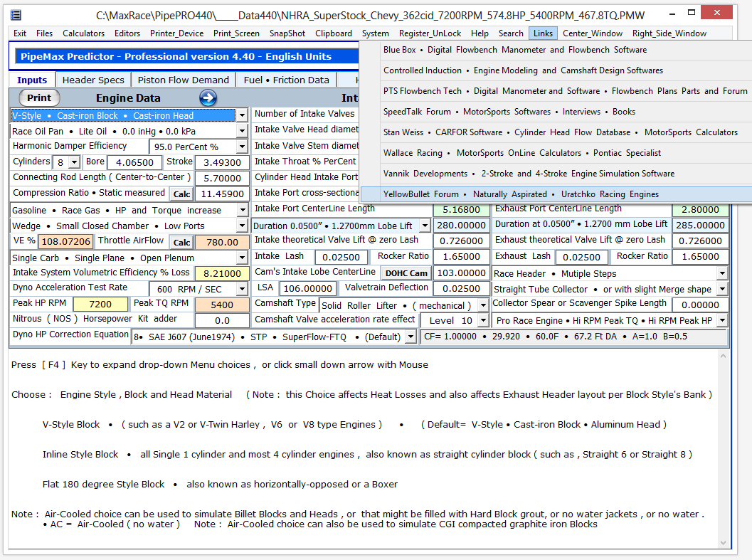The width and height of the screenshot is (752, 560).
Task: Switch to the Piston Flow Demand tab
Action: tap(184, 80)
